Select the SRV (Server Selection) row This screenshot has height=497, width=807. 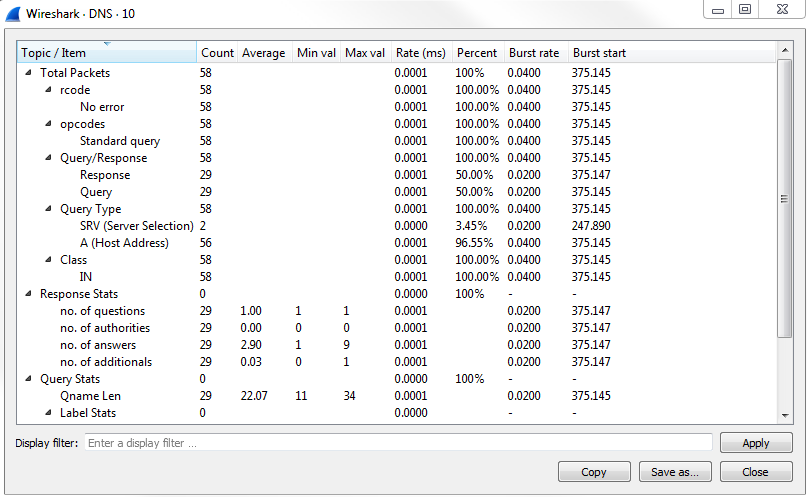click(396, 225)
